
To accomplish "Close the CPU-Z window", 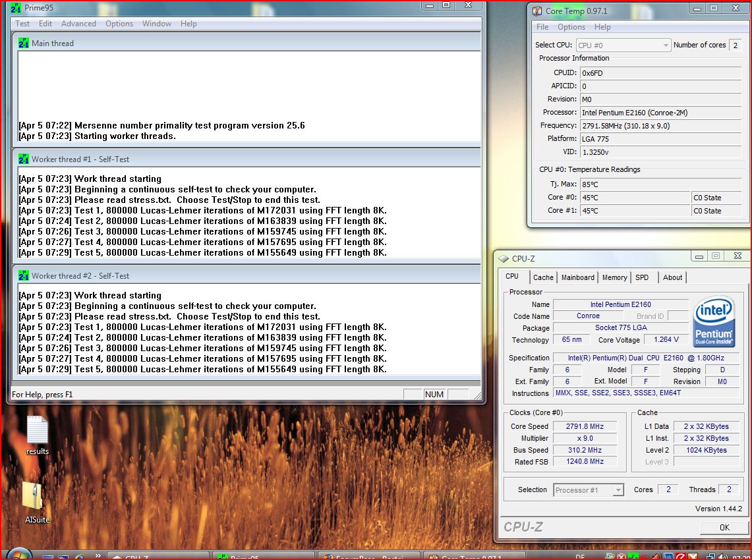I will pos(738,256).
